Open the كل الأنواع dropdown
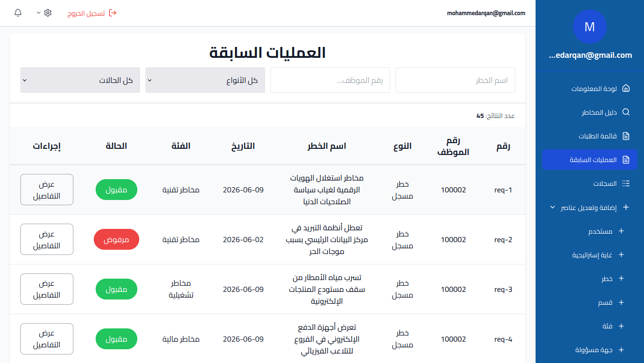Image resolution: width=644 pixels, height=363 pixels. 205,80
